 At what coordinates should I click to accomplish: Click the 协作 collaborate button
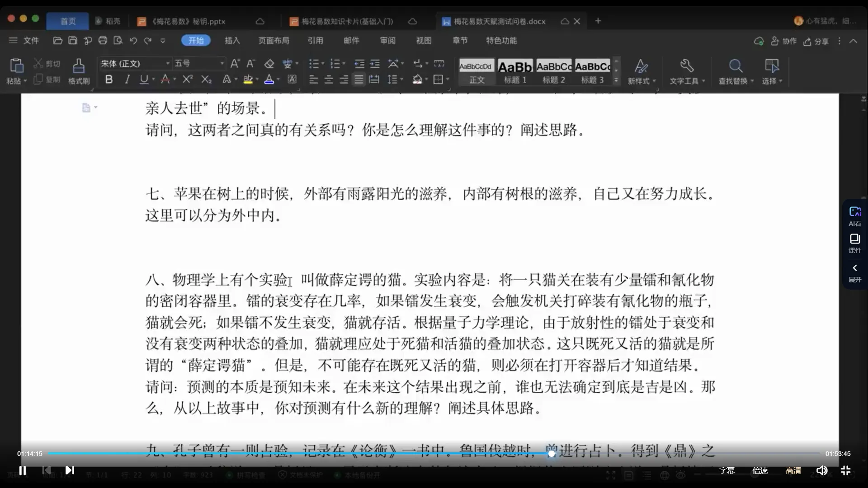(783, 41)
